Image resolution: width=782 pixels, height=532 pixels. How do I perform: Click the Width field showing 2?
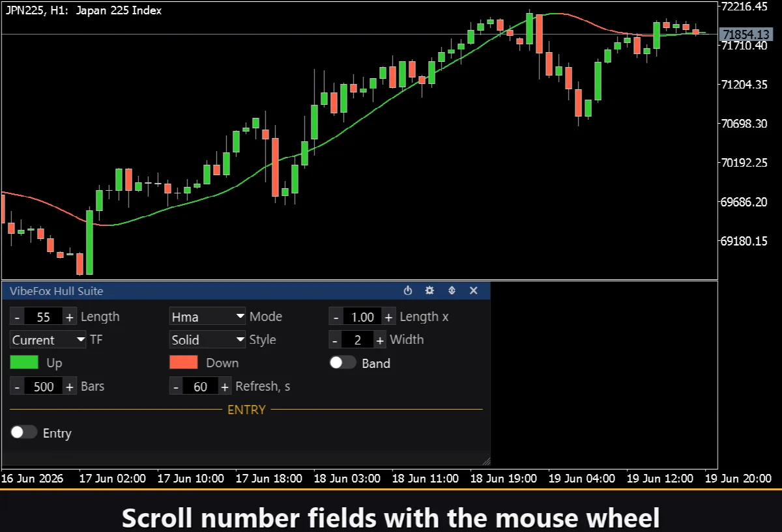coord(358,340)
